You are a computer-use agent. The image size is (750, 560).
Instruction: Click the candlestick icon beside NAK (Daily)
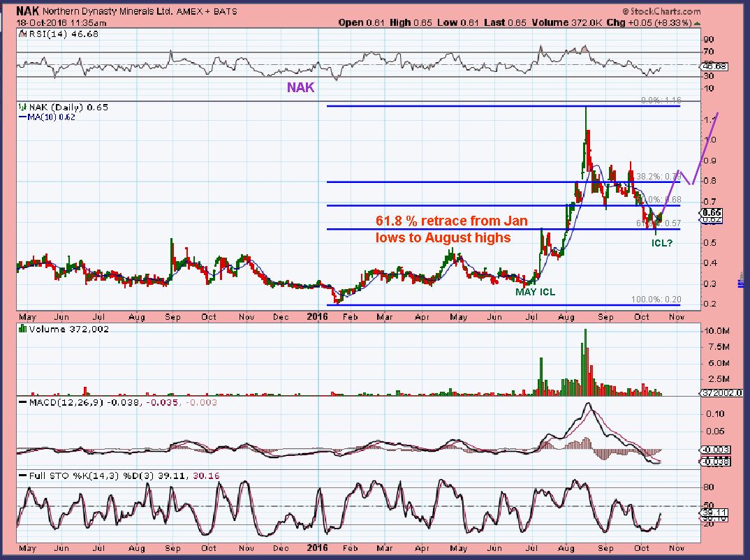22,107
